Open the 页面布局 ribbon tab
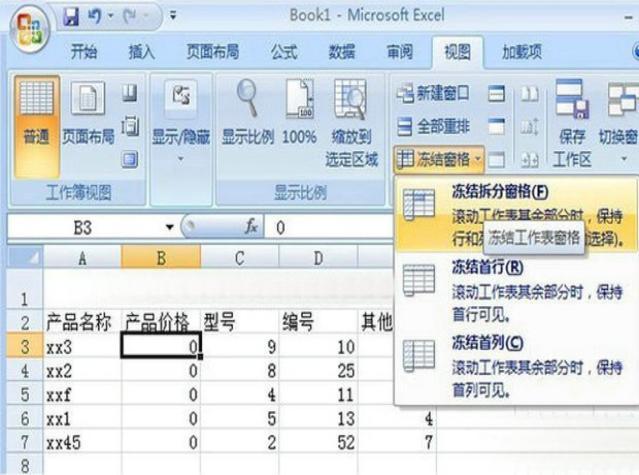This screenshot has width=639, height=475. 213,52
